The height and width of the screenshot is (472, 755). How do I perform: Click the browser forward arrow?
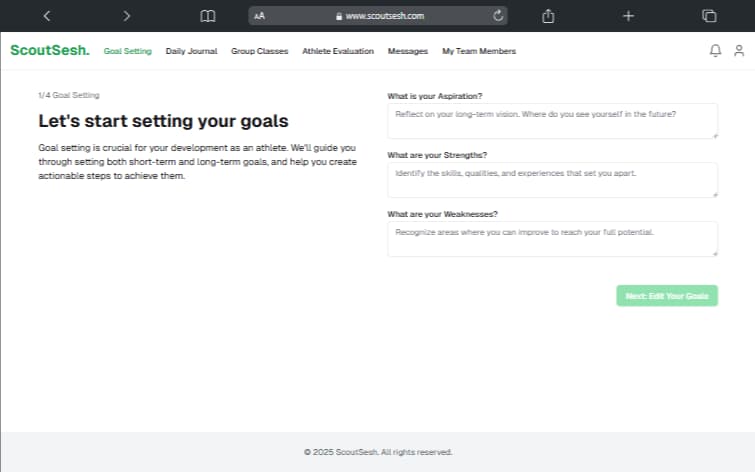click(126, 16)
